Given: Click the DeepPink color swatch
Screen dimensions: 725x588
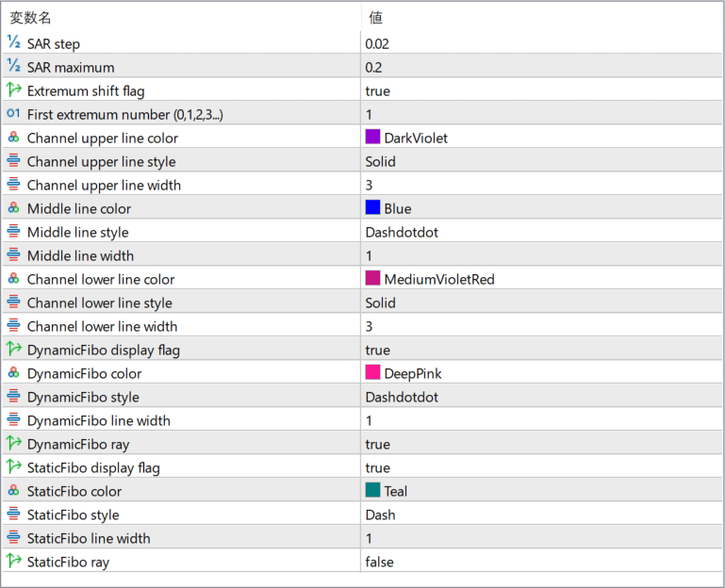Looking at the screenshot, I should pyautogui.click(x=373, y=373).
